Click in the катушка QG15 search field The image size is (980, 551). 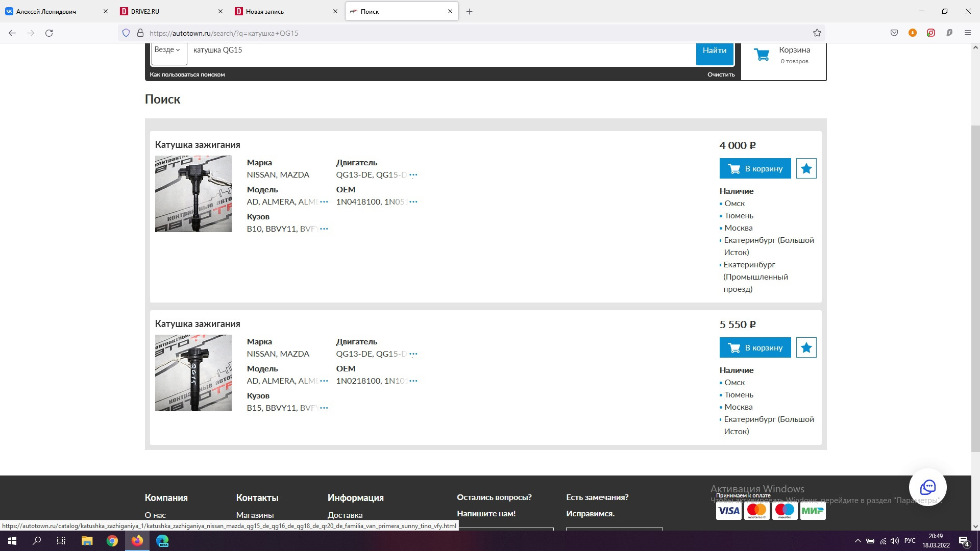coord(442,54)
